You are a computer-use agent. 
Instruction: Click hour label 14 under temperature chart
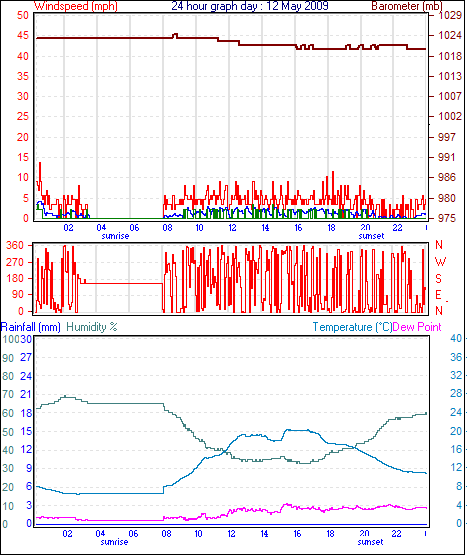coord(264,534)
